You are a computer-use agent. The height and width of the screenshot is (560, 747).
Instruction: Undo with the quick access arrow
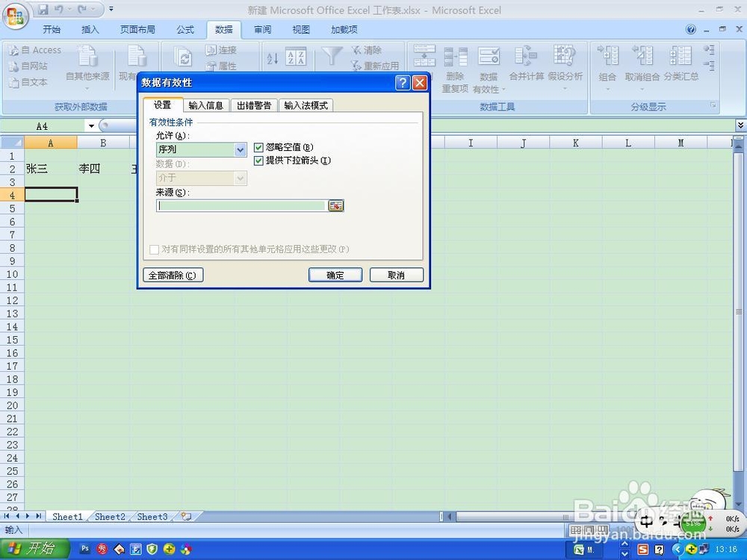click(x=59, y=9)
